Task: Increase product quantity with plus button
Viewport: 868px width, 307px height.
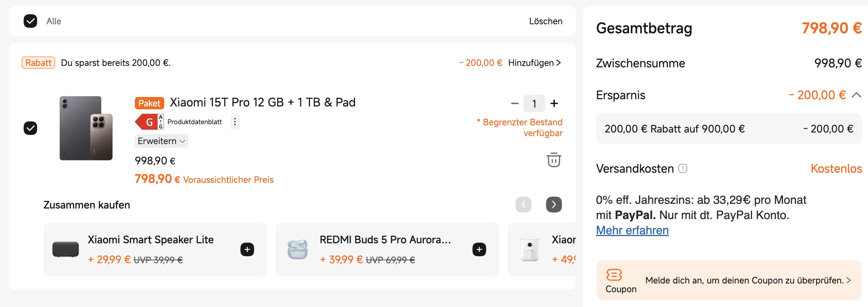Action: 554,104
